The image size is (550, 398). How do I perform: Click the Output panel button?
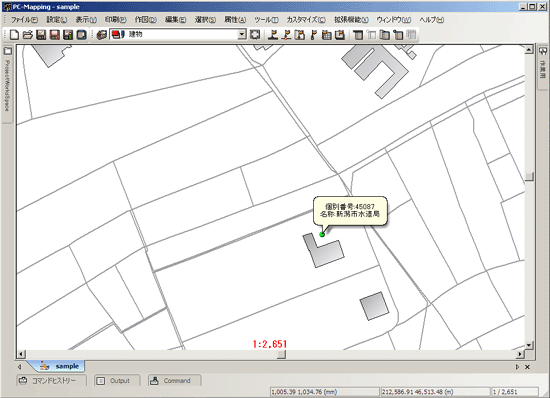(x=117, y=380)
